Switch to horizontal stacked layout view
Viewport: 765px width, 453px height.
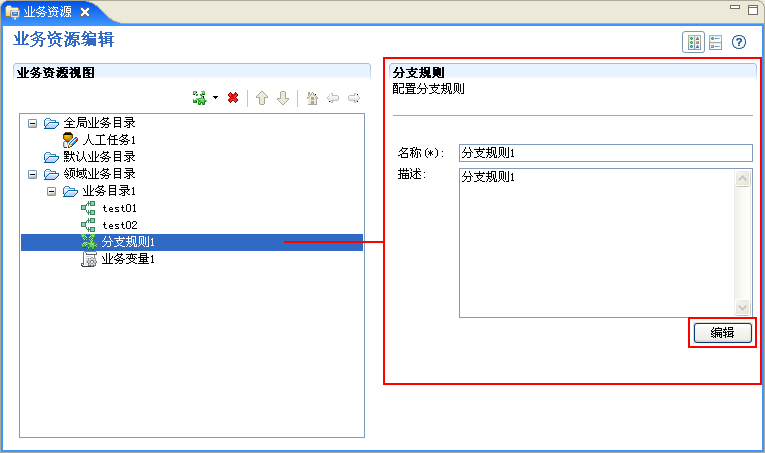(x=716, y=42)
